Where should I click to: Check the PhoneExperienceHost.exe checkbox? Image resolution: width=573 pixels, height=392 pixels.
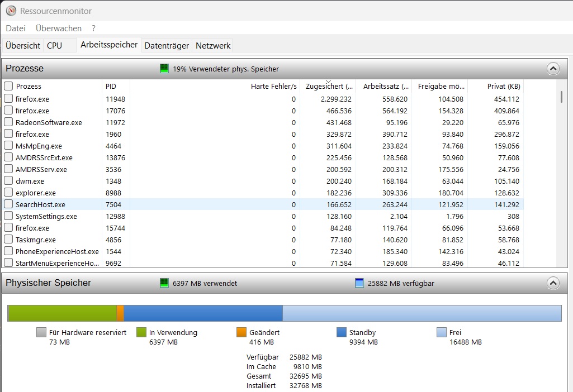8,251
